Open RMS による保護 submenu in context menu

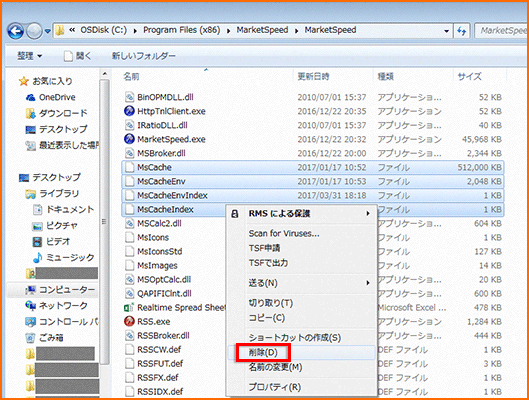[x=301, y=213]
